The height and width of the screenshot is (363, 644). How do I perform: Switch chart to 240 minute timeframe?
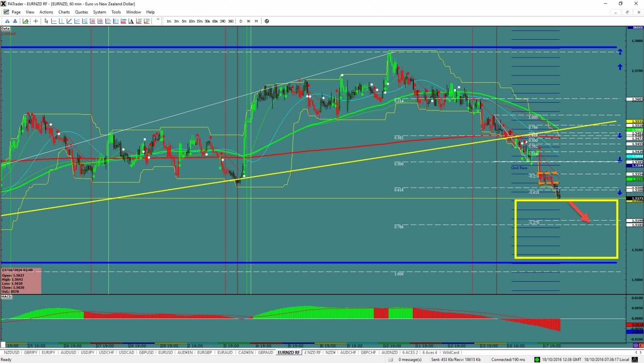click(x=223, y=21)
